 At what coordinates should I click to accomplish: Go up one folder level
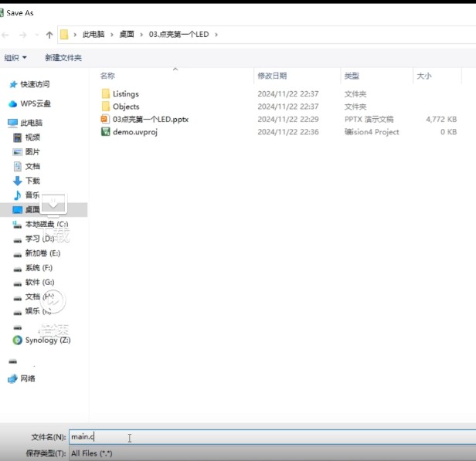click(x=49, y=35)
